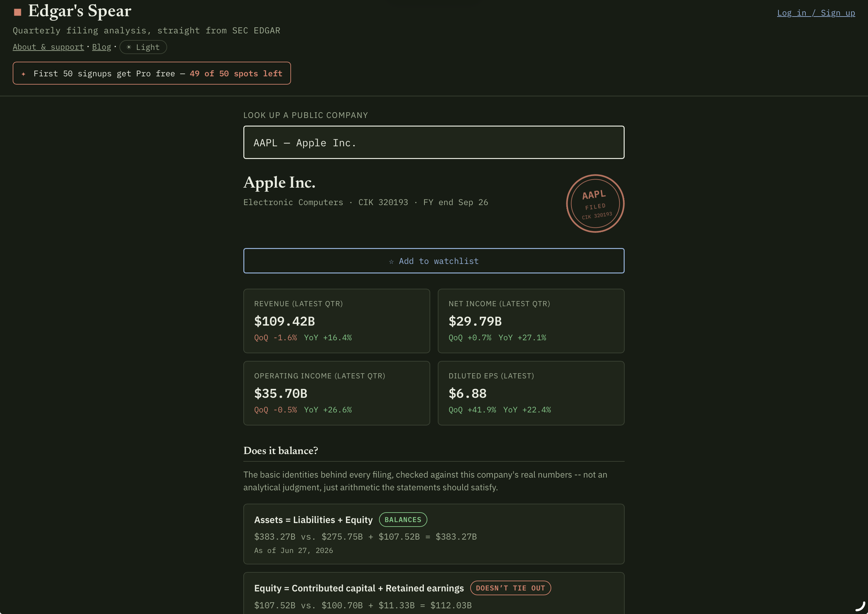
Task: Click the Operating Income value $35.70B
Action: point(281,393)
